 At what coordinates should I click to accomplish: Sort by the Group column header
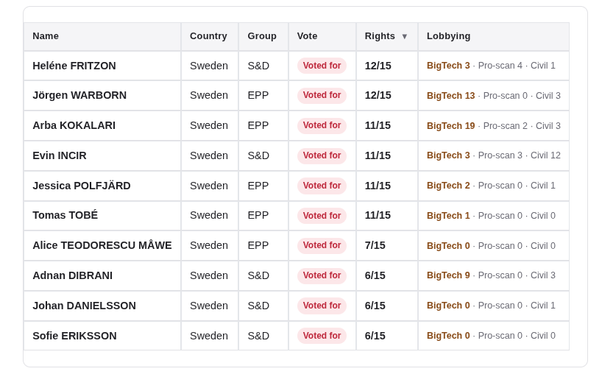click(262, 36)
